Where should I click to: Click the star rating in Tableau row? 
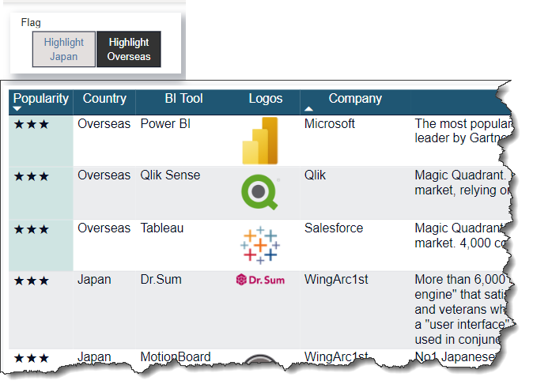(32, 230)
